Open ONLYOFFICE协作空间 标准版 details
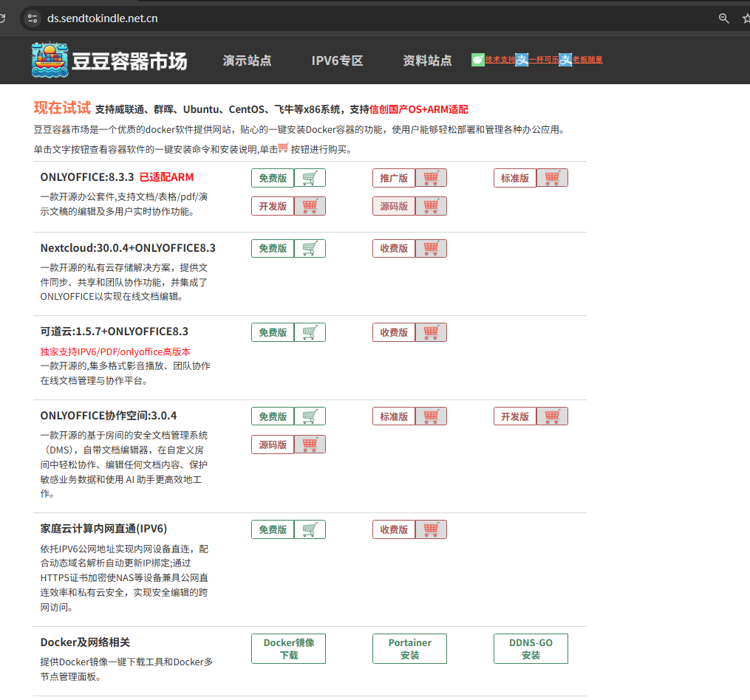Screen dimensions: 750x700 coord(394,416)
